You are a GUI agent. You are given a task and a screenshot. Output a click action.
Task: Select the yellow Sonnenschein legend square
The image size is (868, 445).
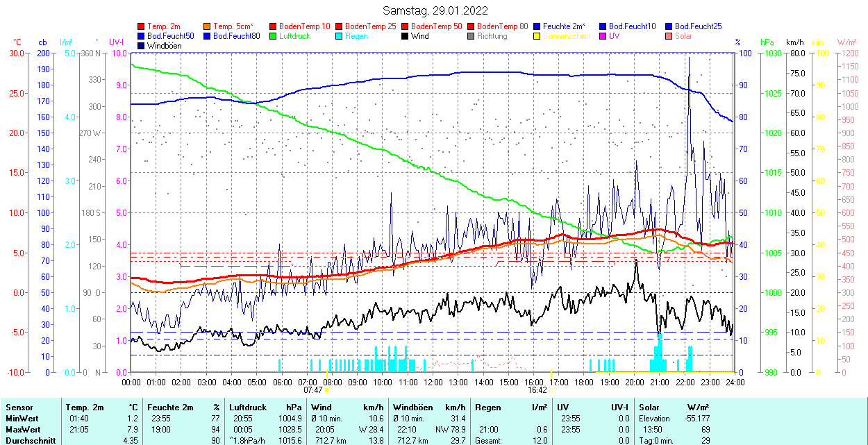537,36
